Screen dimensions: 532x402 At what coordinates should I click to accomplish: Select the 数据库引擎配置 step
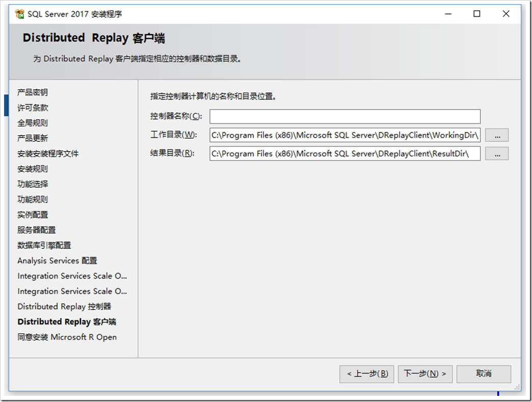[x=44, y=245]
